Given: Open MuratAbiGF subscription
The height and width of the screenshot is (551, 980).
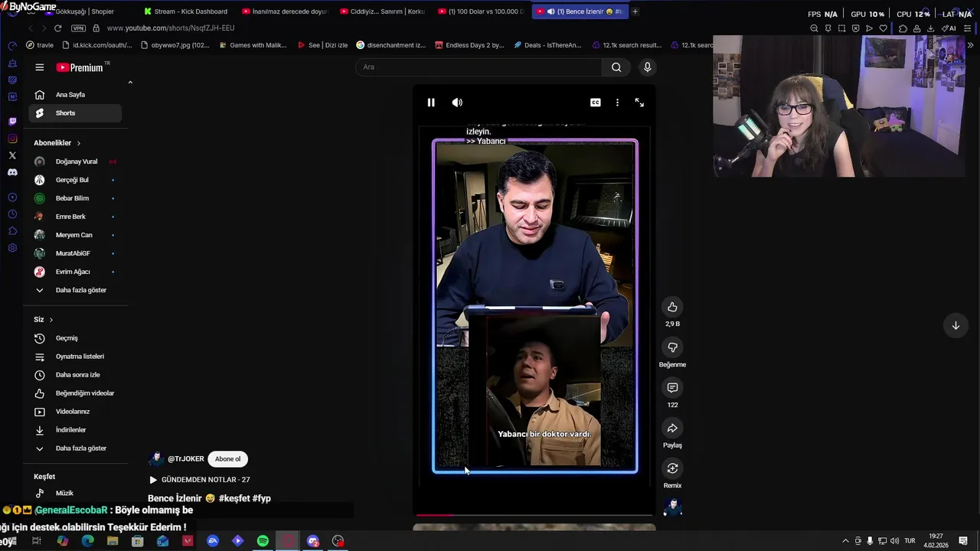Looking at the screenshot, I should coord(75,253).
